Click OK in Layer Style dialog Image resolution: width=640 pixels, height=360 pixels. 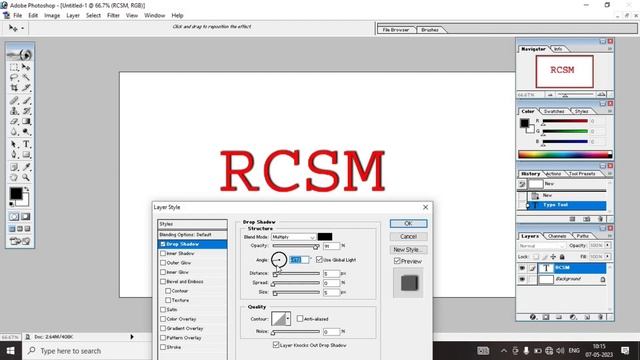coord(408,224)
